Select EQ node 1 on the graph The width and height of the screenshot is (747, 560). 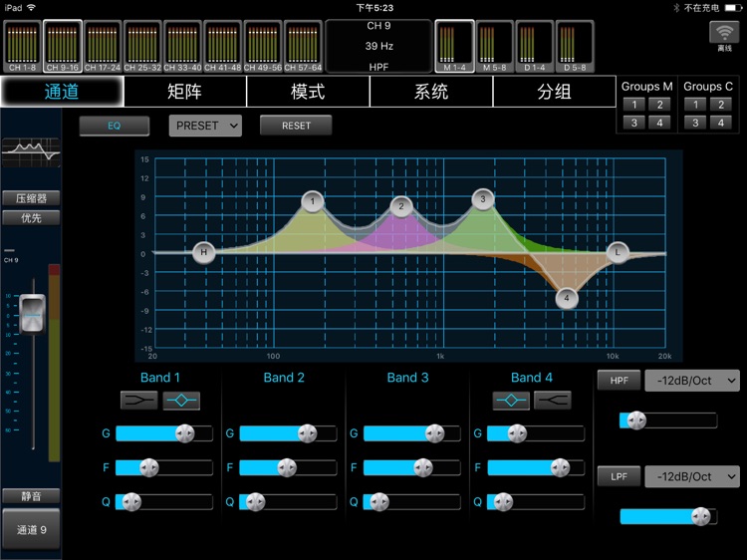(313, 201)
